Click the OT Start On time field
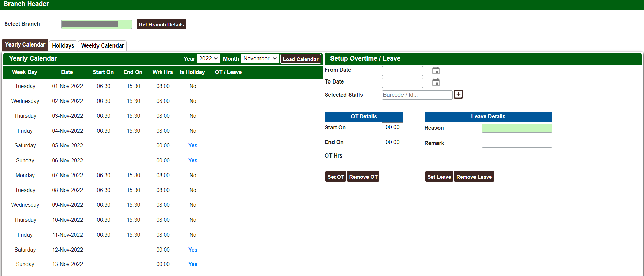Viewport: 644px width, 276px height. coord(392,127)
